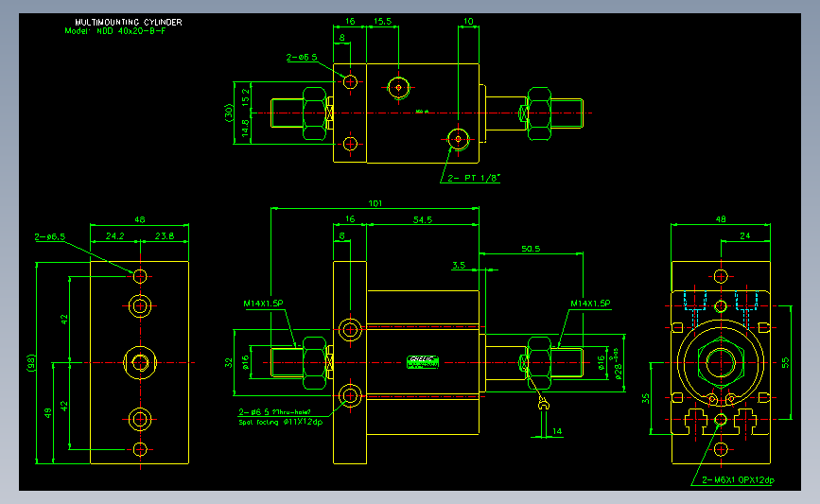Viewport: 820px width, 504px height.
Task: Select the hexagon nut in right end view
Action: coord(721,362)
